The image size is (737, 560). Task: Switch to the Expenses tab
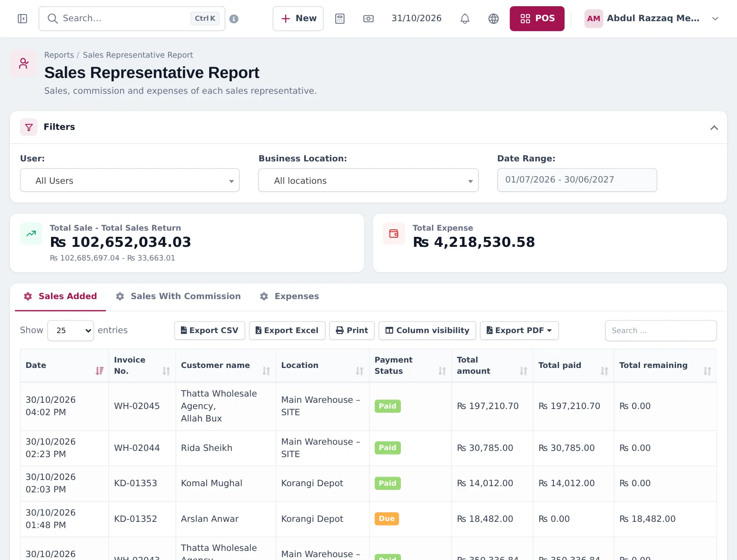(290, 296)
